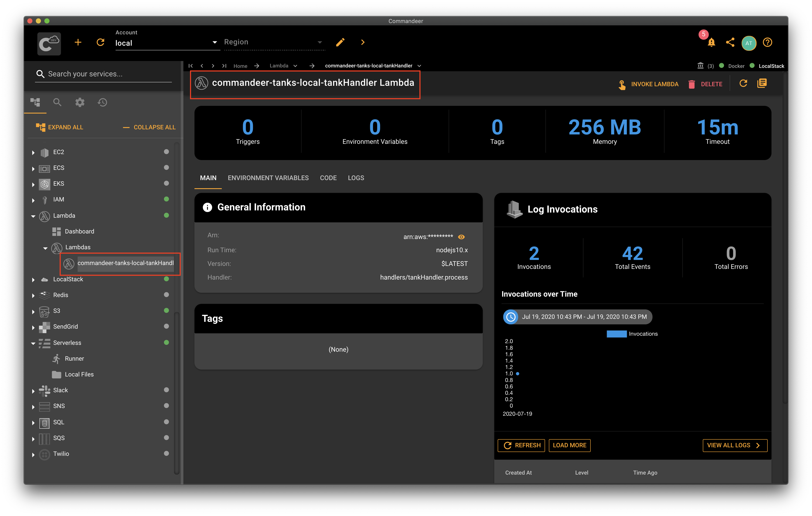Viewport: 812px width, 516px height.
Task: Open the documentation library icon
Action: (762, 83)
